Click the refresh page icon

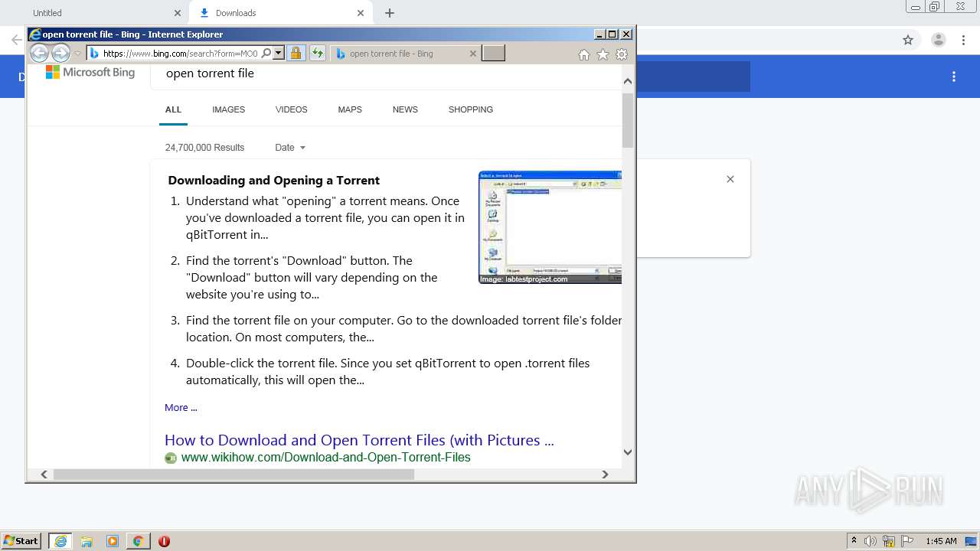pos(317,54)
